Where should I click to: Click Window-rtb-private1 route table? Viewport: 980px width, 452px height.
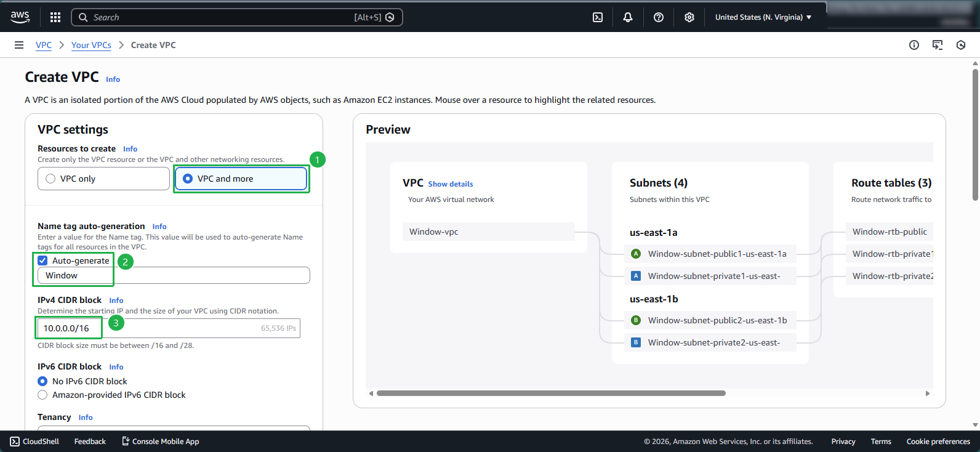point(890,254)
